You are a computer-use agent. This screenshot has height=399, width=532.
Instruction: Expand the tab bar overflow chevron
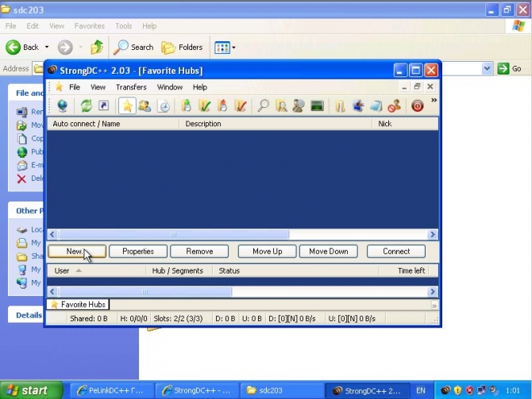coord(434,305)
